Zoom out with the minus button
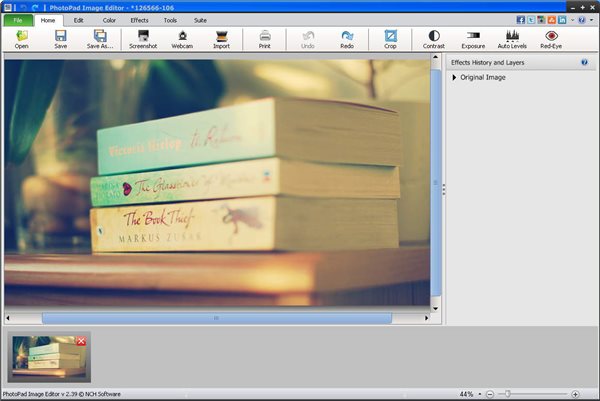 coord(490,394)
